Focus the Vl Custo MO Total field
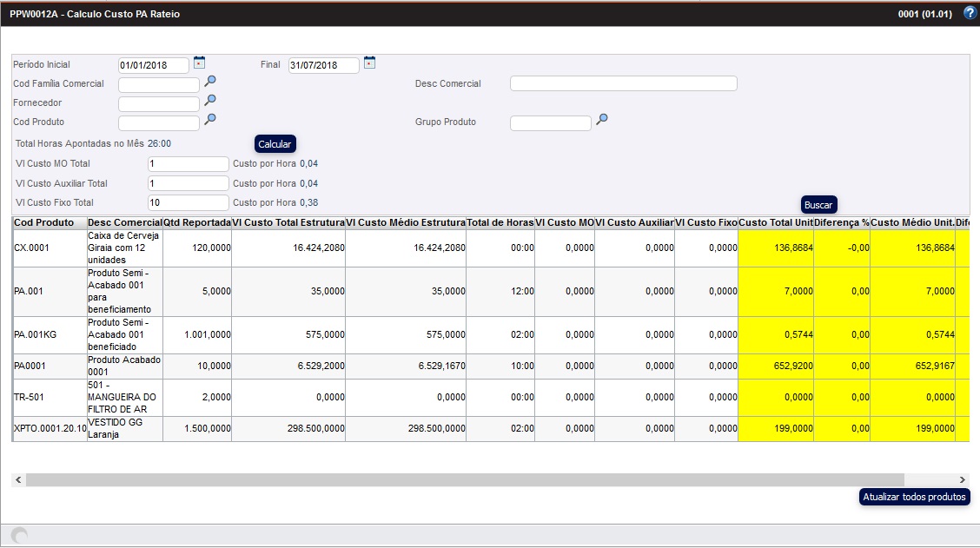Image resolution: width=980 pixels, height=548 pixels. [188, 164]
